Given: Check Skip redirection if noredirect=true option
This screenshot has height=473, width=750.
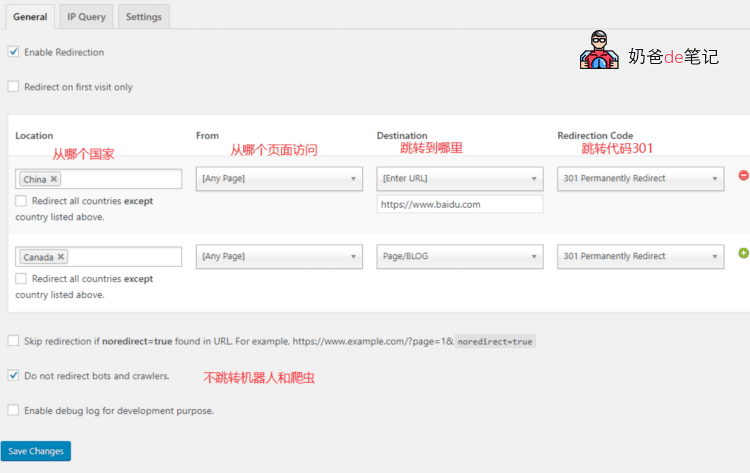Looking at the screenshot, I should 13,341.
